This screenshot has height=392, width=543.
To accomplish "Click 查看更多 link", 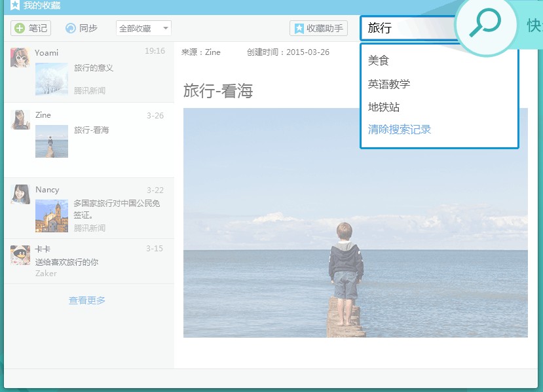I will (87, 300).
